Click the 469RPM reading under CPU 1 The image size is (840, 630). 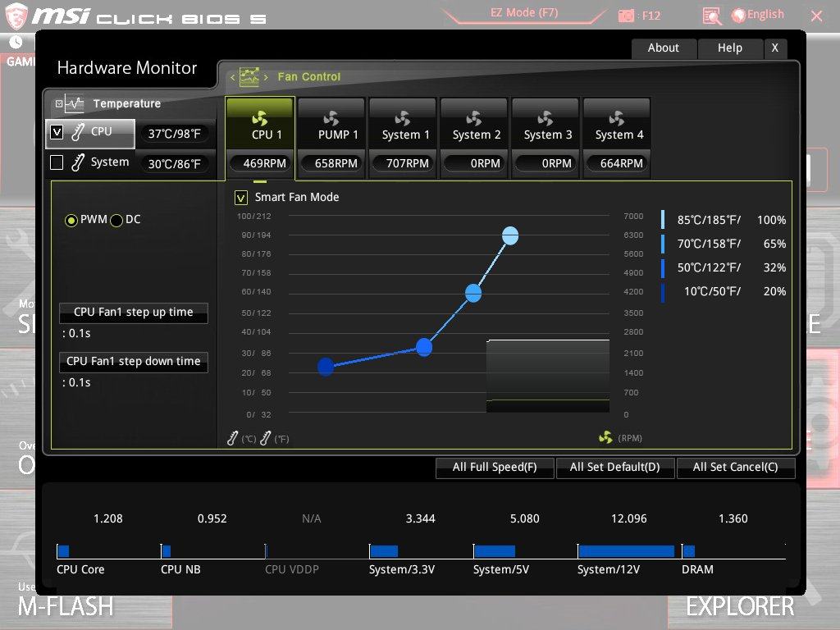pos(260,163)
